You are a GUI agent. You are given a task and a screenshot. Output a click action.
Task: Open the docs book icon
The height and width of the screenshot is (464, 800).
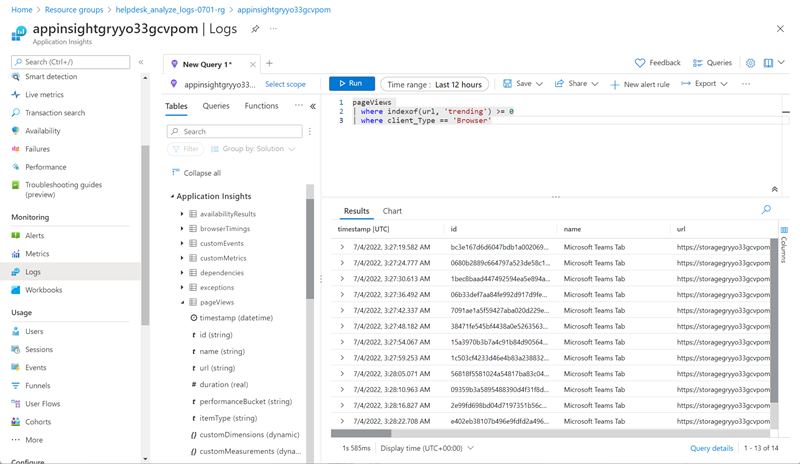click(768, 63)
